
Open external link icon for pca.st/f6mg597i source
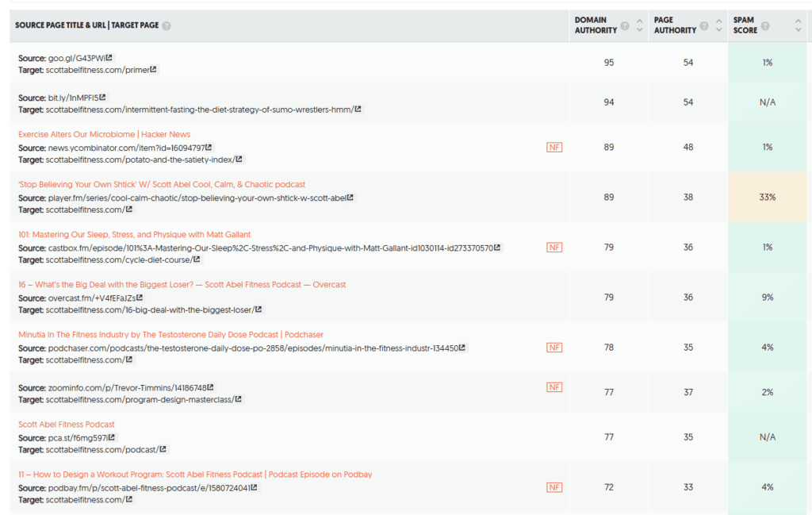click(x=112, y=437)
